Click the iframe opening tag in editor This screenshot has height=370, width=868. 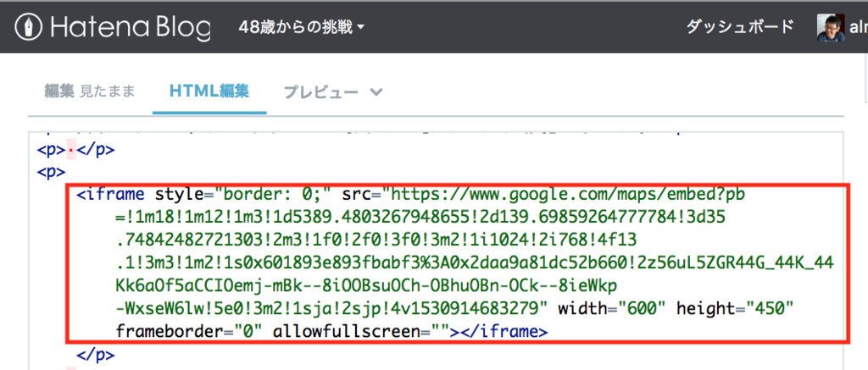pos(110,194)
